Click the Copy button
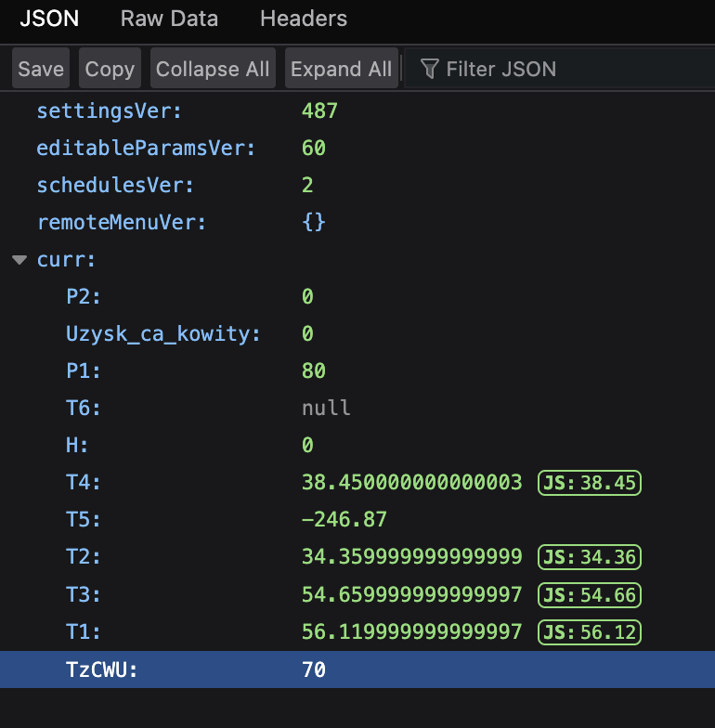The image size is (715, 728). click(x=110, y=69)
